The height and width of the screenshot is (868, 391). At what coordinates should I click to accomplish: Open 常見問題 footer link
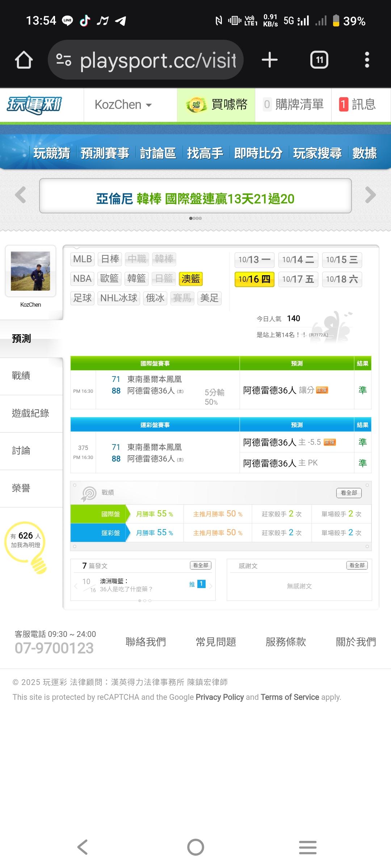point(216,642)
